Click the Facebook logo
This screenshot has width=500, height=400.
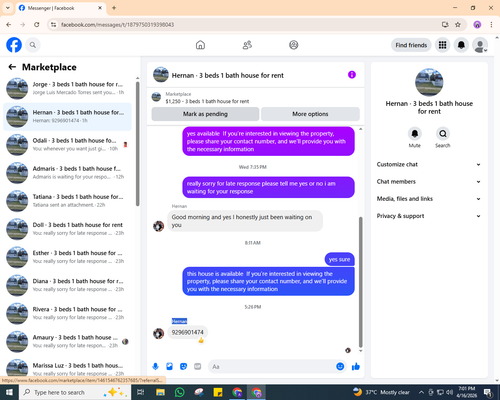(14, 45)
